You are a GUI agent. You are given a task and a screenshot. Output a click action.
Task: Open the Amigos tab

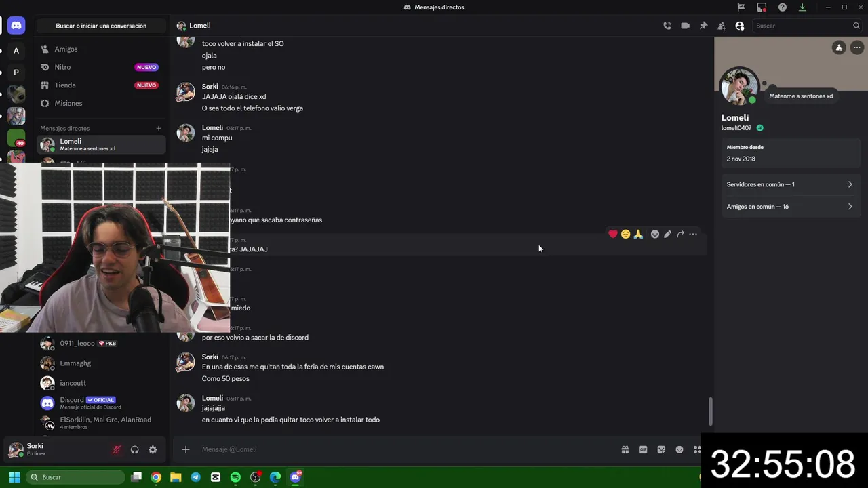point(101,49)
